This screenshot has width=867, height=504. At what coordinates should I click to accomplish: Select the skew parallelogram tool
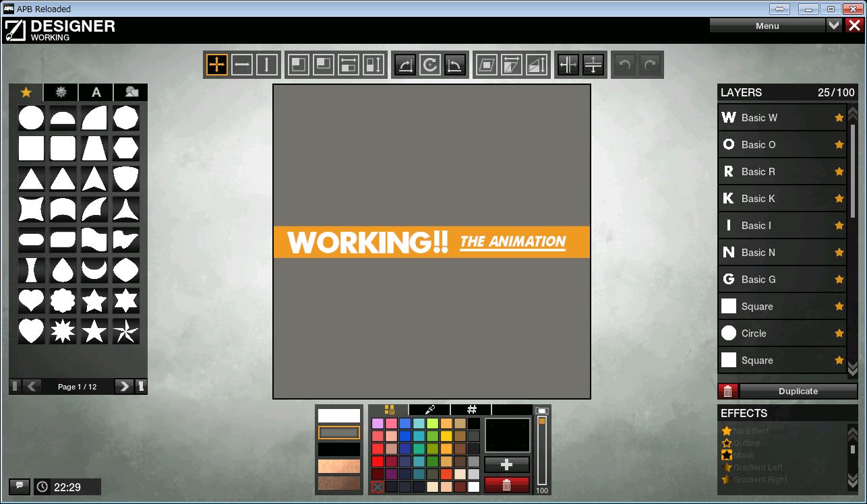[486, 65]
